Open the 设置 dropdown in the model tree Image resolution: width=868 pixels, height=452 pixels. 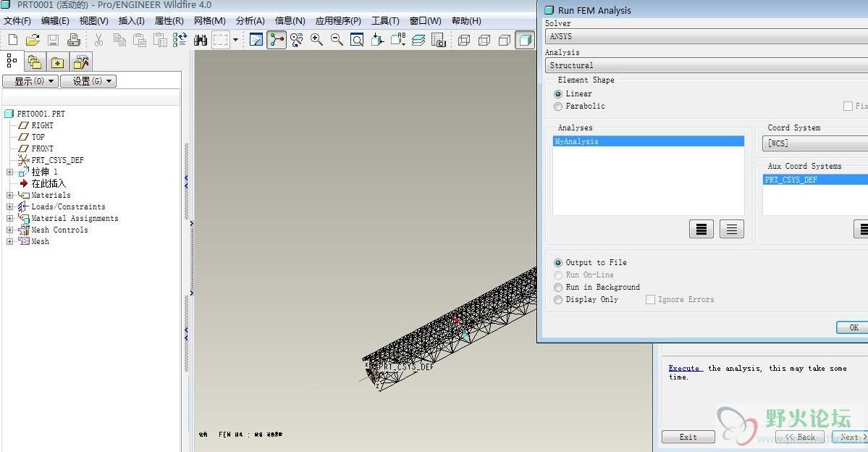(x=88, y=81)
